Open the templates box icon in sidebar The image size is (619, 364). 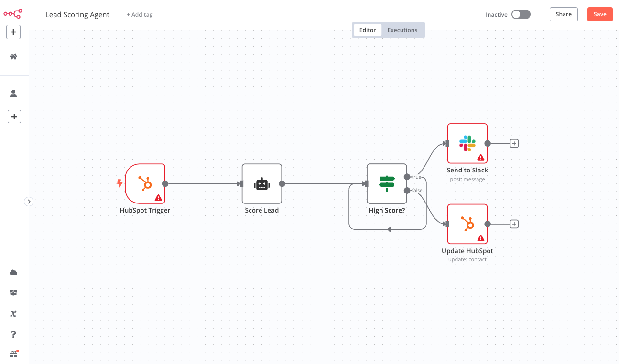(13, 293)
